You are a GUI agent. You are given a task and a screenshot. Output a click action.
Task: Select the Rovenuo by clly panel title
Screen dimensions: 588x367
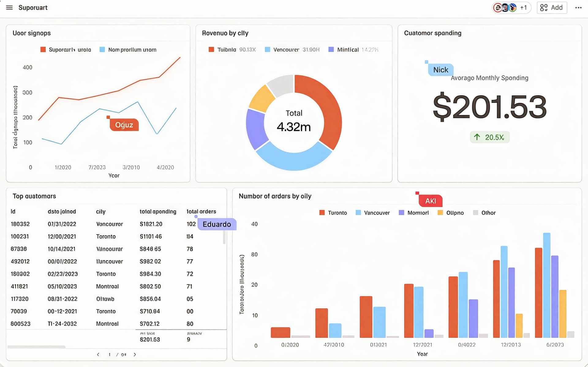click(x=225, y=33)
